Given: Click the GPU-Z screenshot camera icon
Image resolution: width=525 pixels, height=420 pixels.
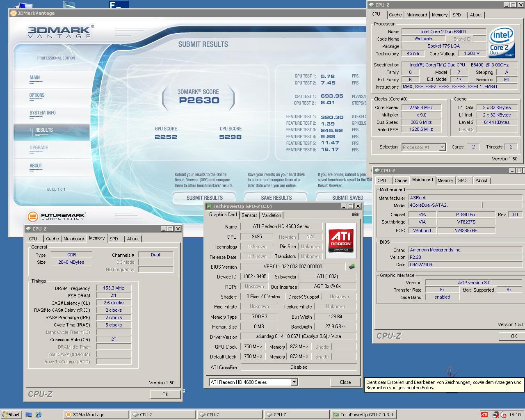Looking at the screenshot, I should click(x=355, y=215).
